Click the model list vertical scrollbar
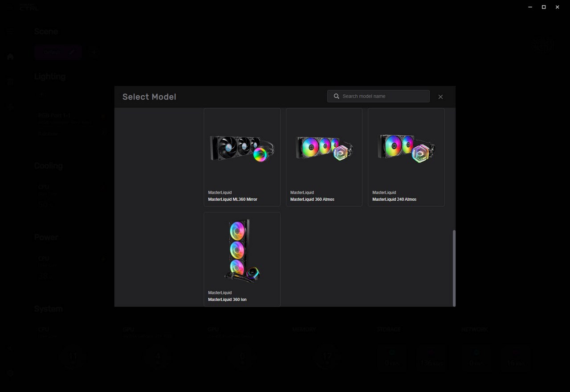The height and width of the screenshot is (392, 570). 454,268
